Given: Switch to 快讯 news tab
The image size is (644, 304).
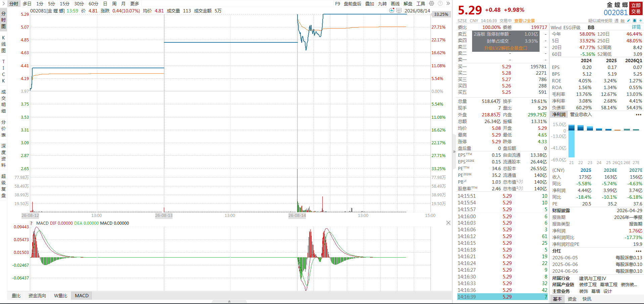Looking at the screenshot, I should 587,299.
